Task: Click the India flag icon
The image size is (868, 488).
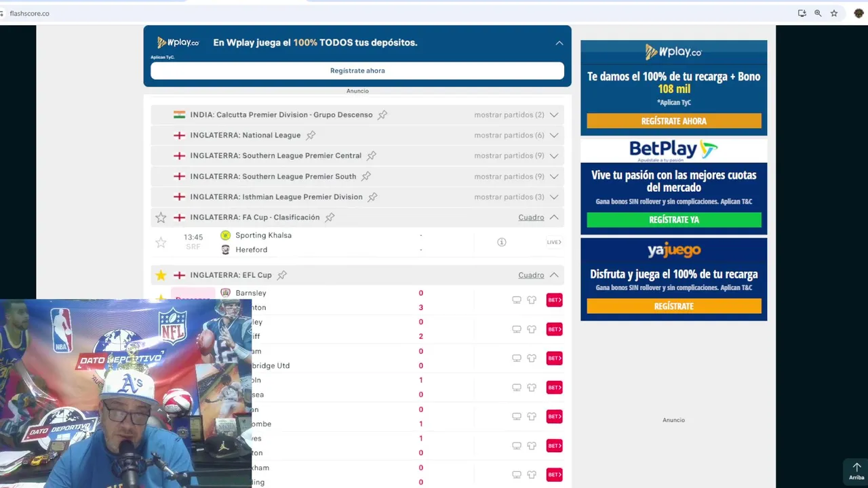Action: click(179, 115)
